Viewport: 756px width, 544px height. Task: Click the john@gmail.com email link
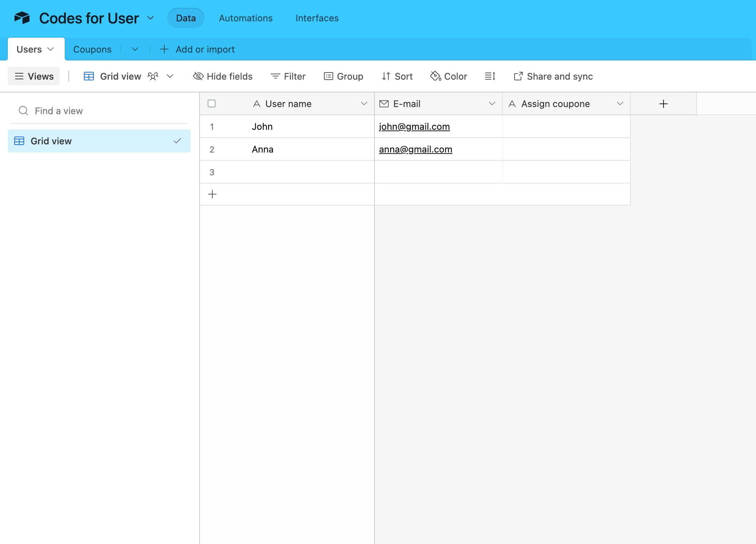[414, 127]
